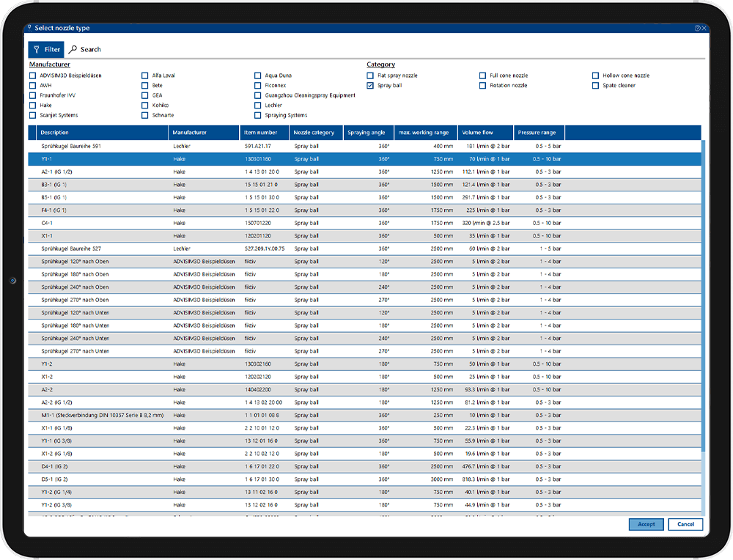Switch to the Search tab
Image resolution: width=733 pixels, height=560 pixels.
tap(85, 50)
